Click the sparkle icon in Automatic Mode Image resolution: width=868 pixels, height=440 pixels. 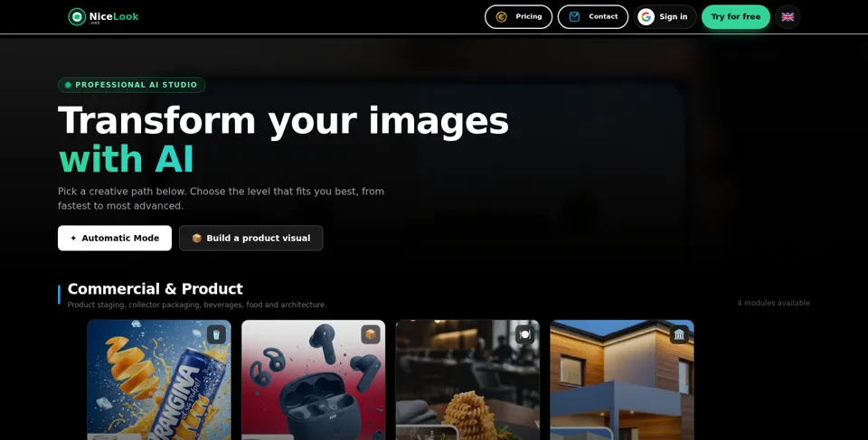point(73,238)
